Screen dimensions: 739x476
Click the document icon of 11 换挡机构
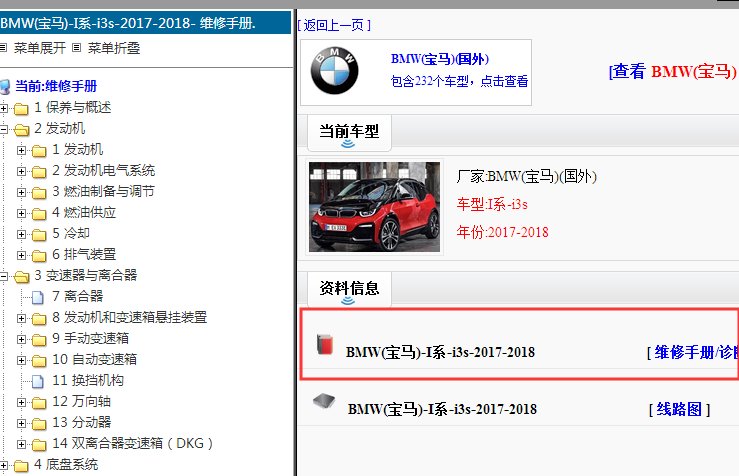click(38, 381)
